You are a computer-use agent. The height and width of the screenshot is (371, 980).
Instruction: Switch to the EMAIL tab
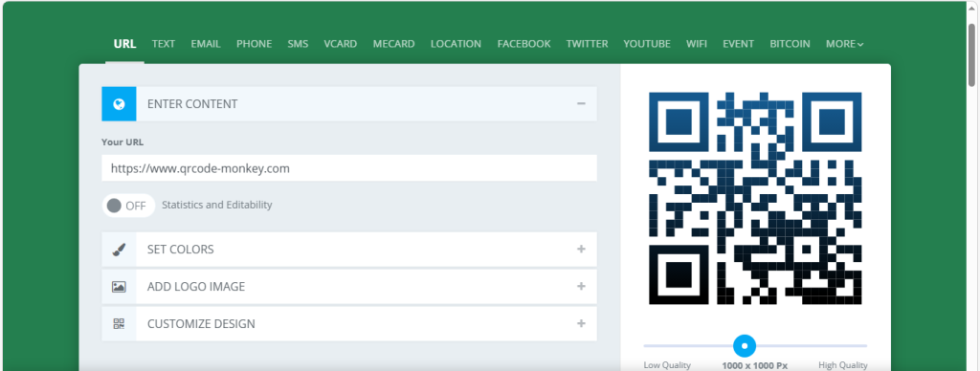[x=206, y=44]
